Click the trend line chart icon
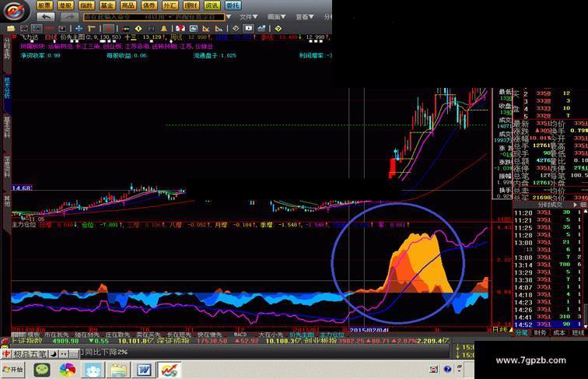This screenshot has height=379, width=588. tap(261, 29)
